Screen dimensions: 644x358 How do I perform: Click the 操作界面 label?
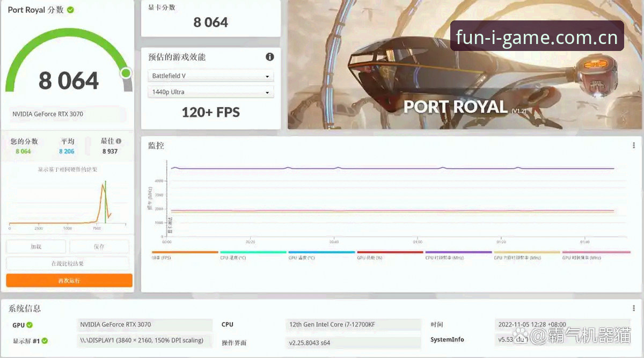click(x=234, y=342)
